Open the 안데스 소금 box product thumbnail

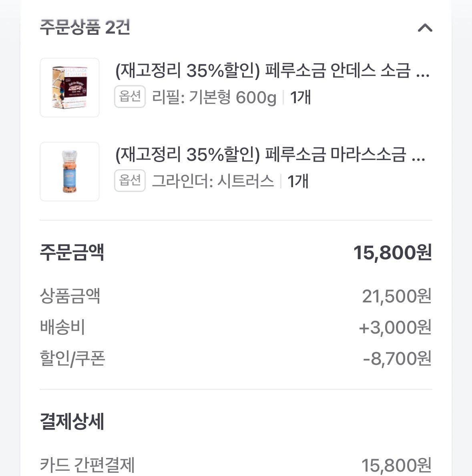point(70,88)
